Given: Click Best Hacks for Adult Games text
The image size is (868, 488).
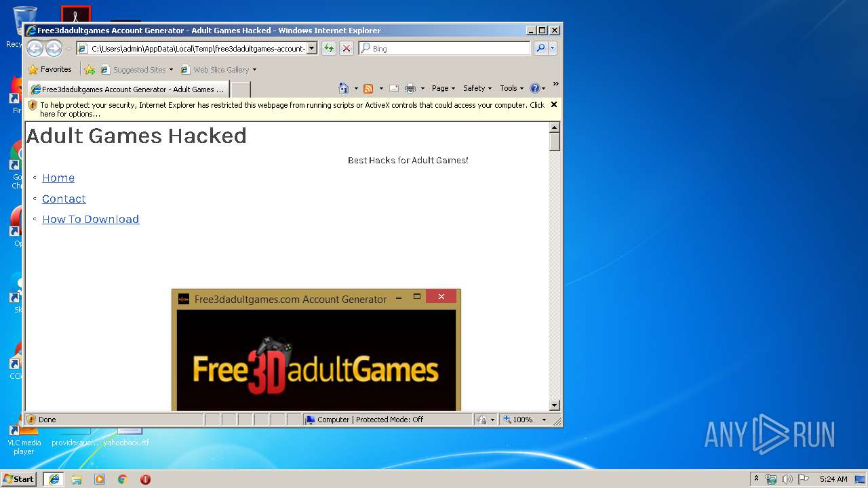Looking at the screenshot, I should (408, 161).
